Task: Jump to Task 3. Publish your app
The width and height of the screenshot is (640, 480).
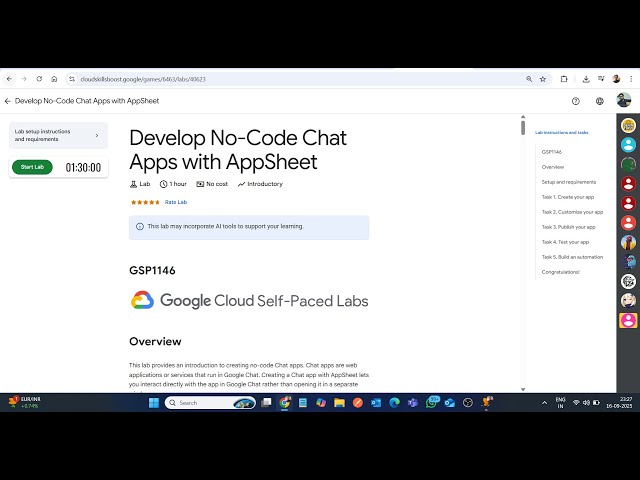Action: [x=569, y=227]
